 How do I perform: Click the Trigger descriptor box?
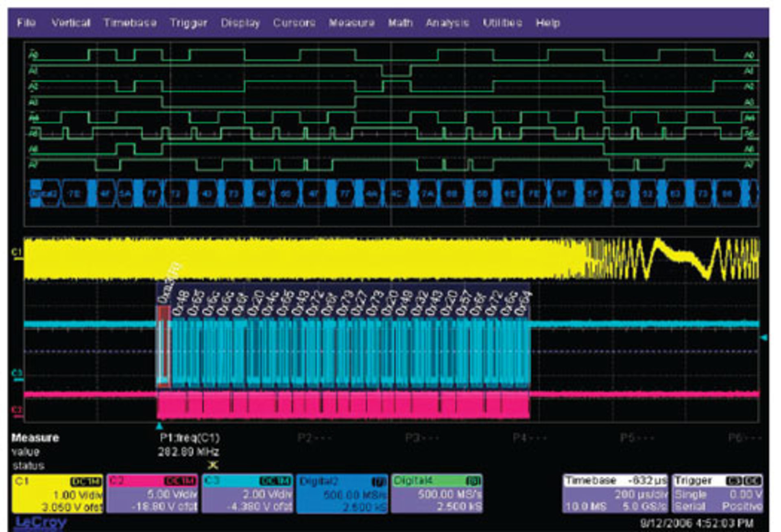718,493
